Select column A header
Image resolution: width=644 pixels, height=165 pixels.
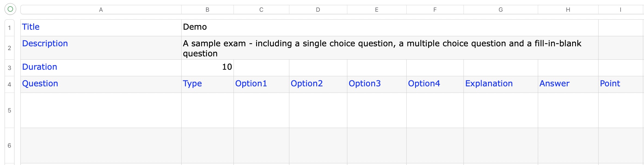point(101,10)
